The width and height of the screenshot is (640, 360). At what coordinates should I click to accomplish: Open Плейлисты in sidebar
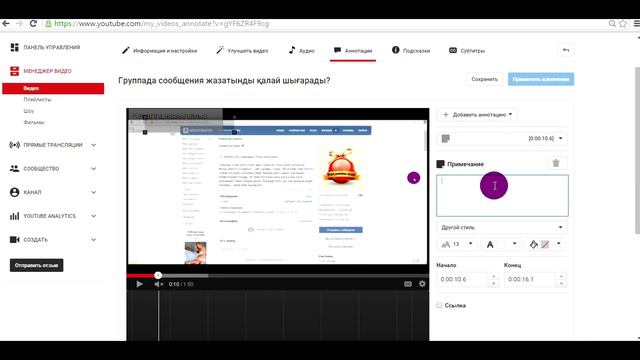[x=37, y=100]
